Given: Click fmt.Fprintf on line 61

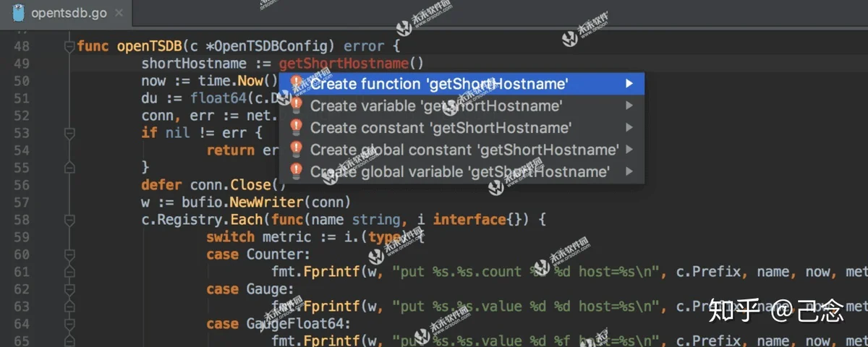Looking at the screenshot, I should point(315,272).
